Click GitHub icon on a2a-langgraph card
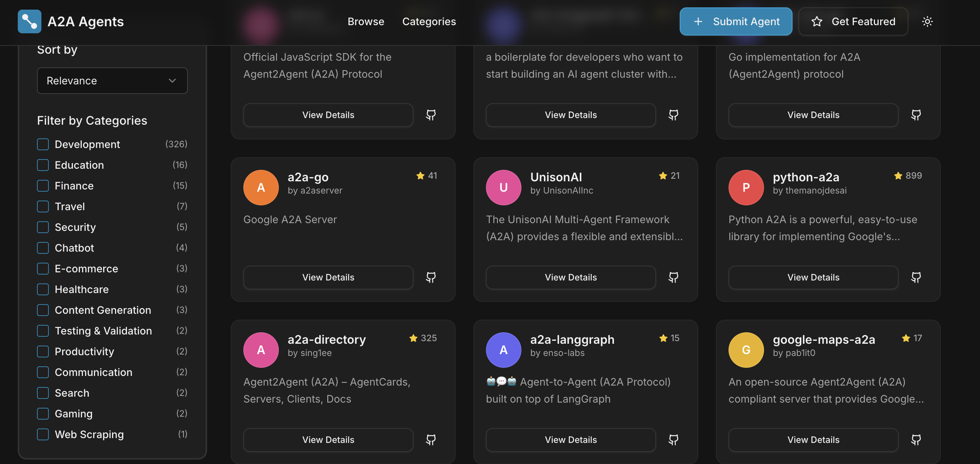The image size is (980, 464). [673, 440]
